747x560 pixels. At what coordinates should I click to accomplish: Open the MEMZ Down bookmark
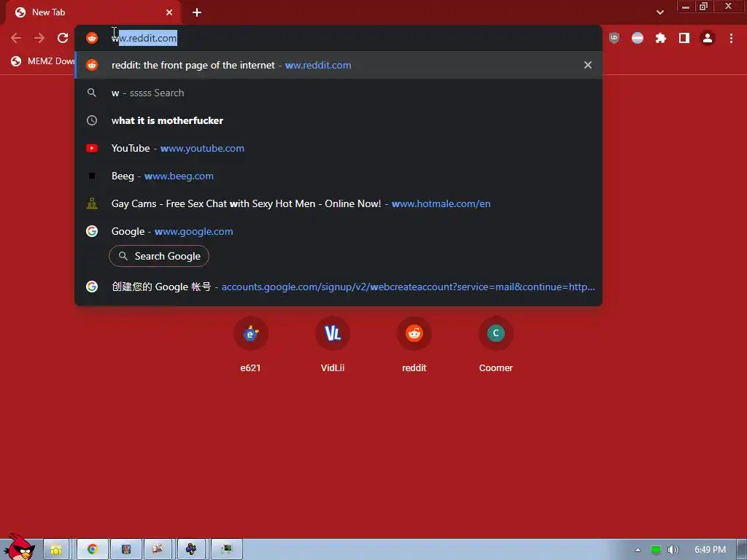tap(43, 61)
